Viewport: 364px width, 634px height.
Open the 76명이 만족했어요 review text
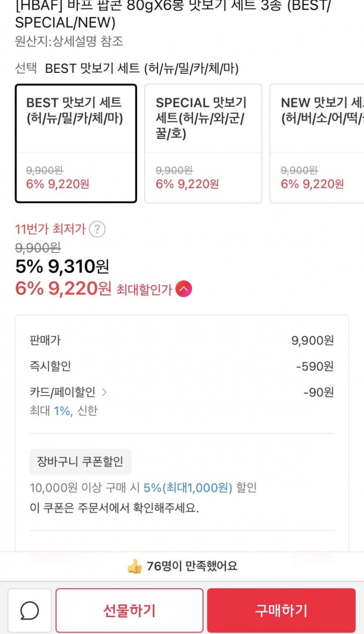coord(192,566)
